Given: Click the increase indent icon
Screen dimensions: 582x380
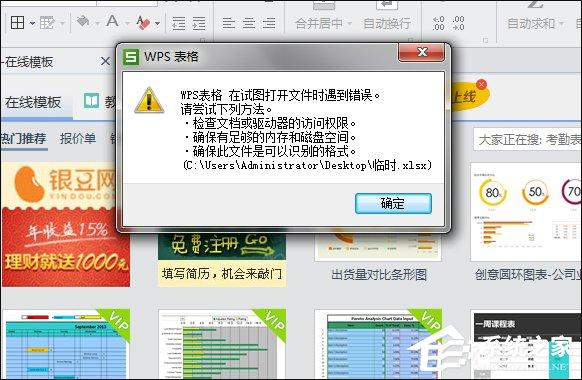Looking at the screenshot, I should pyautogui.click(x=199, y=23).
